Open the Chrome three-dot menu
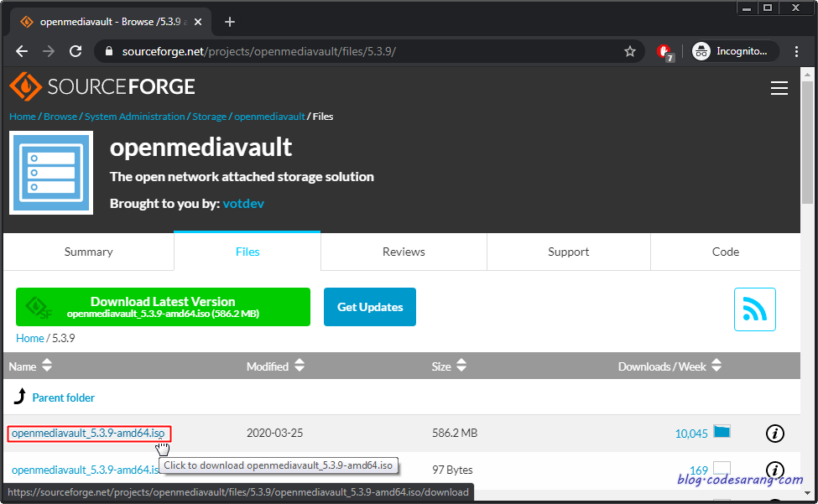This screenshot has height=504, width=818. [796, 51]
